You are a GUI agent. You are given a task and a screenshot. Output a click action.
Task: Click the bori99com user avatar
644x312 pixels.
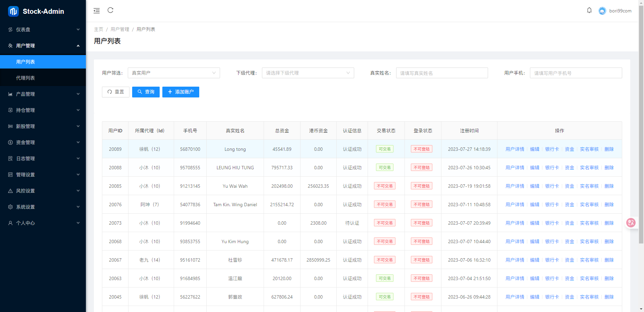pyautogui.click(x=602, y=11)
